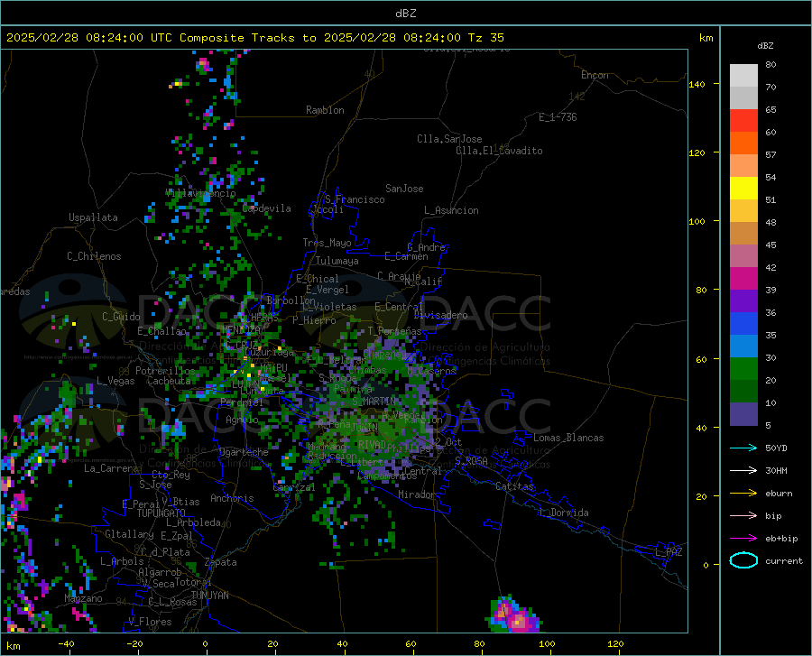
Task: Click the '50YD' legend label
Action: 776,448
